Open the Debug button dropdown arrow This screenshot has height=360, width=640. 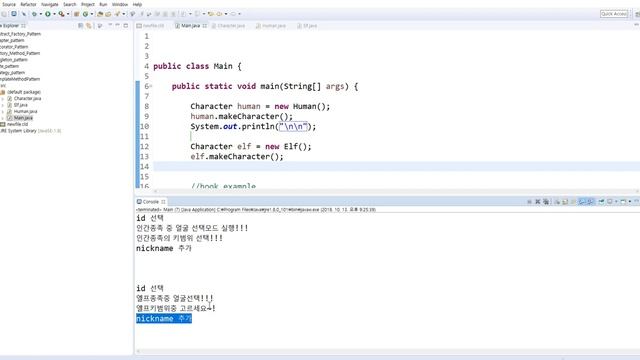pos(41,14)
